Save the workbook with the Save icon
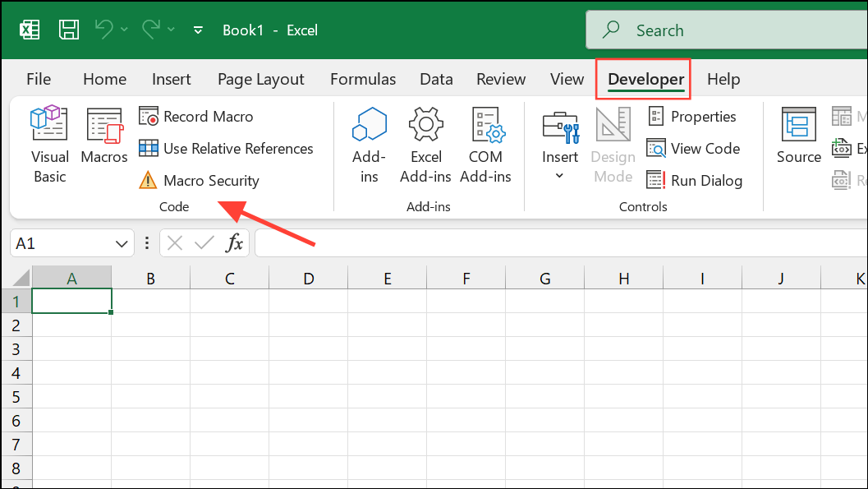The height and width of the screenshot is (489, 868). coord(69,30)
